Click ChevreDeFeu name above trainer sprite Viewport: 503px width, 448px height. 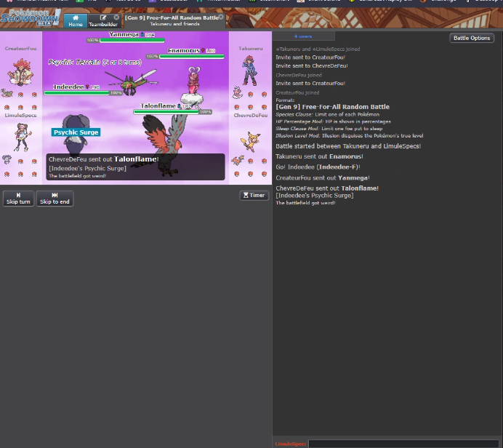coord(251,115)
